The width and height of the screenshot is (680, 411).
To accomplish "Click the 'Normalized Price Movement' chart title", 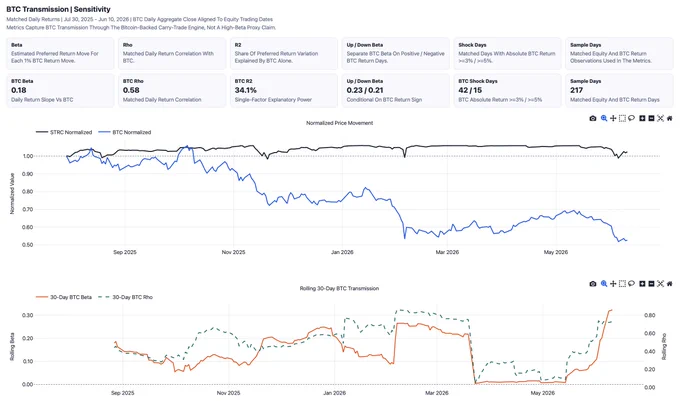I will click(340, 123).
